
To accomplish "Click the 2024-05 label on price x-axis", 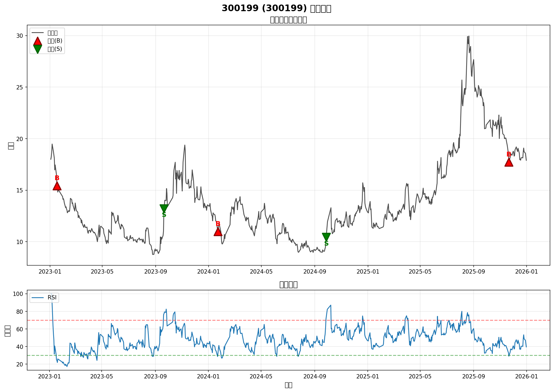I will [261, 272].
